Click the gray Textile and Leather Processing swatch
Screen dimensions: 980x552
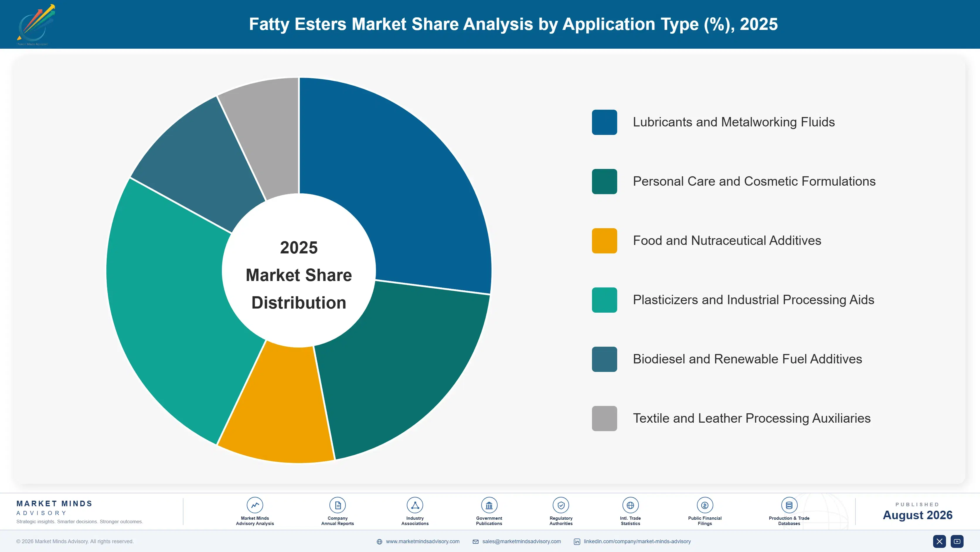click(604, 418)
